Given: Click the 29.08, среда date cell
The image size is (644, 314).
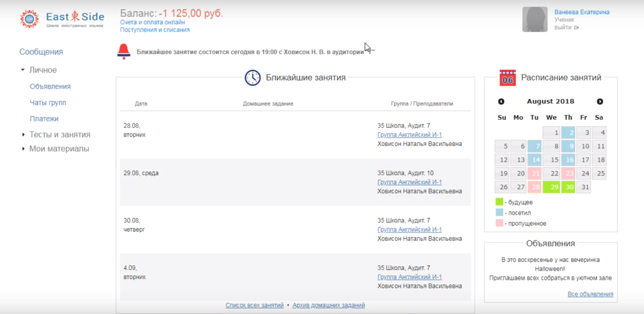Looking at the screenshot, I should pos(141,173).
